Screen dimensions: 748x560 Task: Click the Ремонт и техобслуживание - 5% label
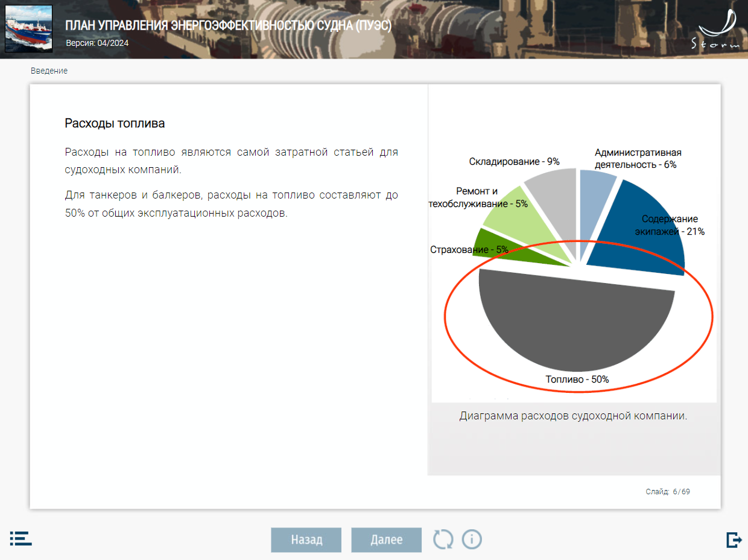(x=478, y=197)
